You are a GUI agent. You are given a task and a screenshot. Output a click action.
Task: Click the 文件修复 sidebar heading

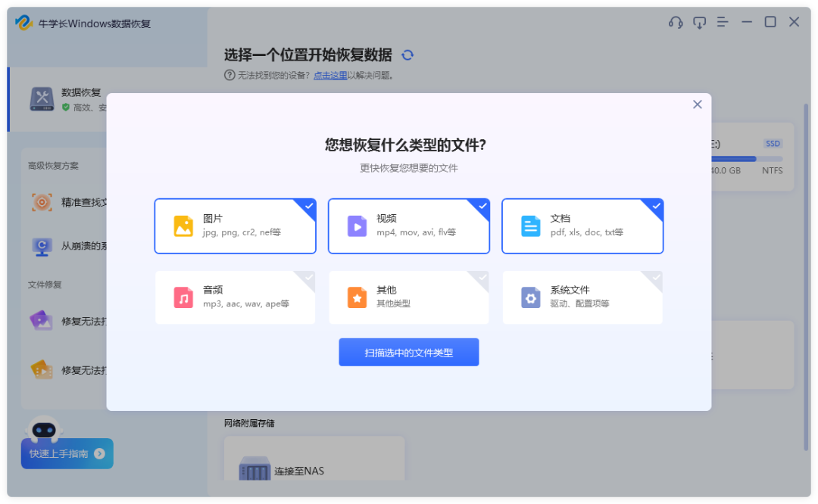(x=45, y=285)
